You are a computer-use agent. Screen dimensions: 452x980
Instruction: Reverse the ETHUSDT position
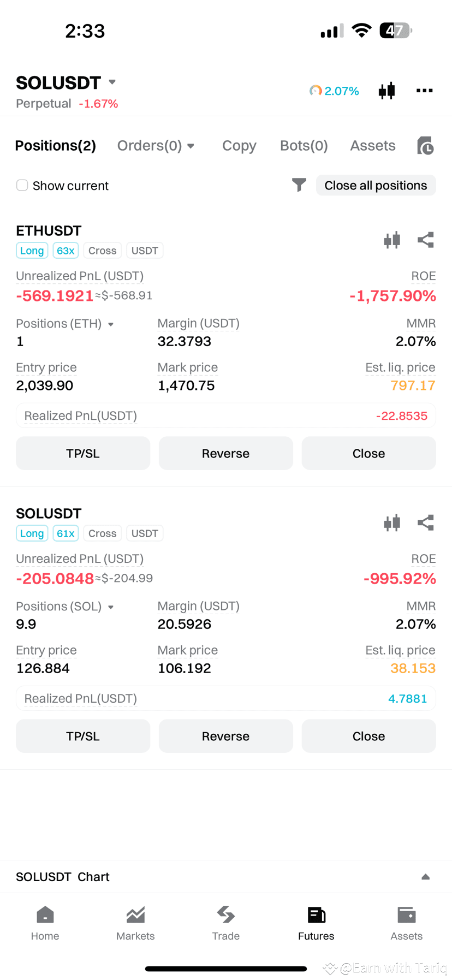pos(225,453)
